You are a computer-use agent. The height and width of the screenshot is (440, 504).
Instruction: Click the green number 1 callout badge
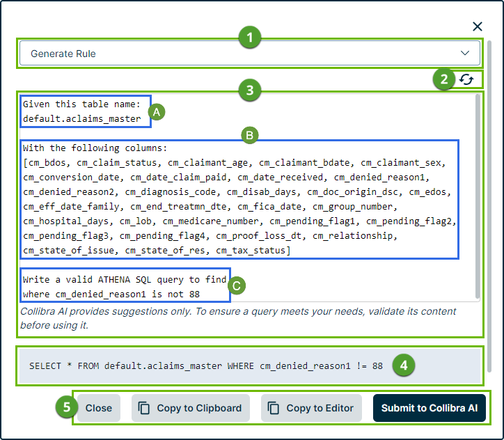click(x=249, y=38)
